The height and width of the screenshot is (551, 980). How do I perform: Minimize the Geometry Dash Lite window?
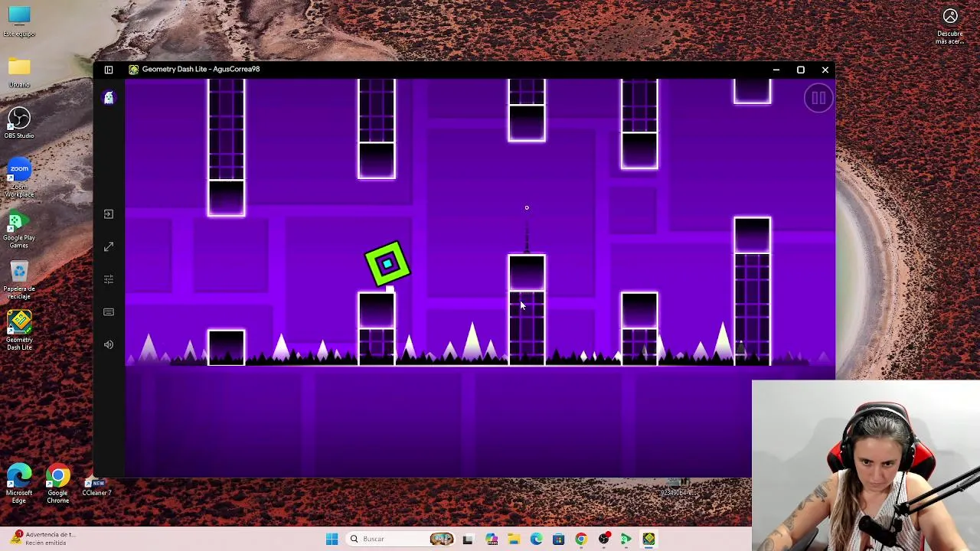click(776, 70)
